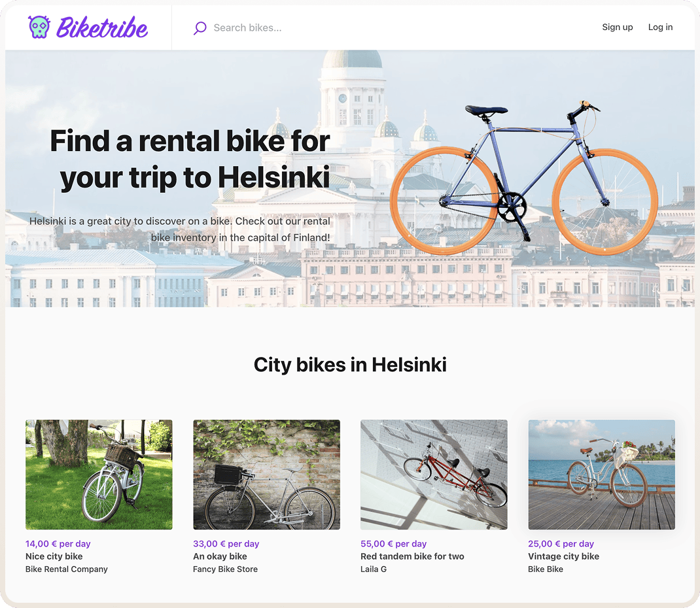Click the Fancy Bike Store provider name
The width and height of the screenshot is (700, 608).
click(x=225, y=569)
